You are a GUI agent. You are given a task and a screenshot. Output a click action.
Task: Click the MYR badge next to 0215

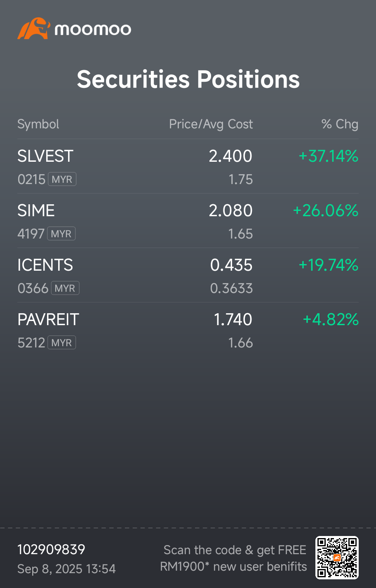(x=62, y=179)
